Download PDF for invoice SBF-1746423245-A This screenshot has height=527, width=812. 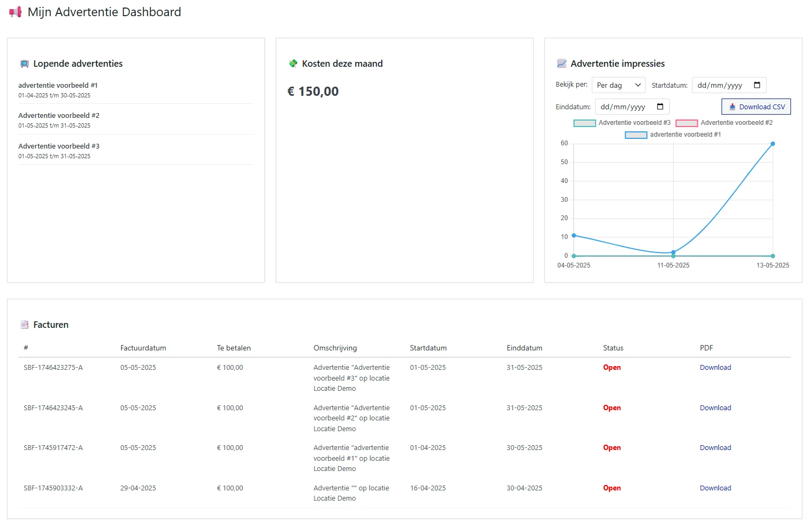pyautogui.click(x=715, y=408)
